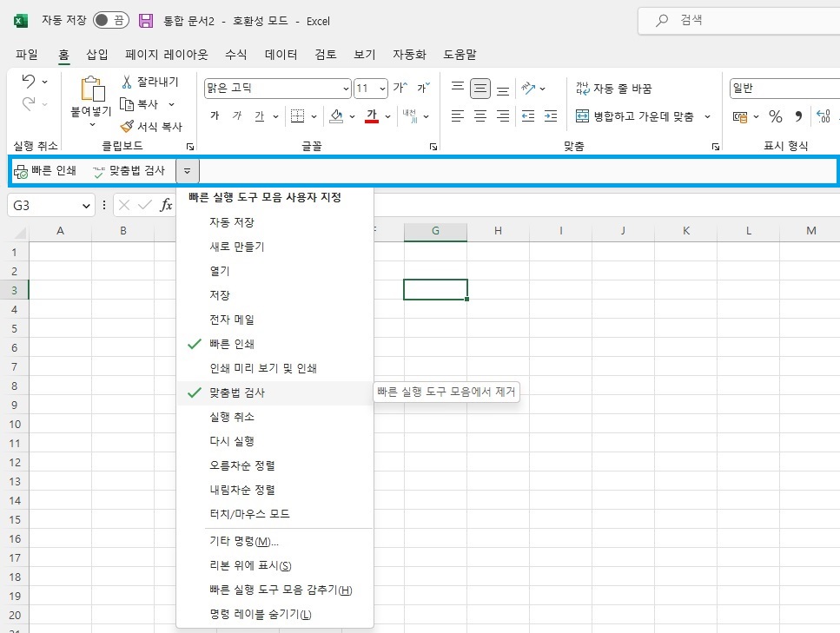Screen dimensions: 840x633
Task: Apply comma style number format
Action: [798, 116]
